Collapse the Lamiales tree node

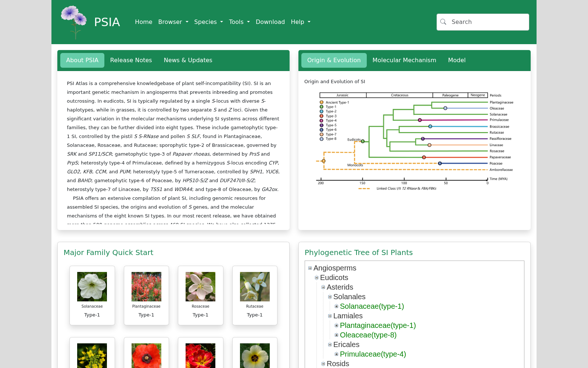click(x=330, y=316)
